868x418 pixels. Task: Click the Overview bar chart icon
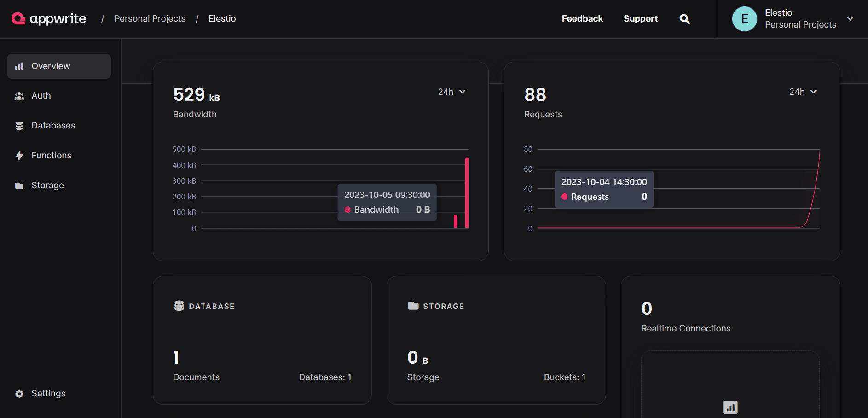(19, 66)
